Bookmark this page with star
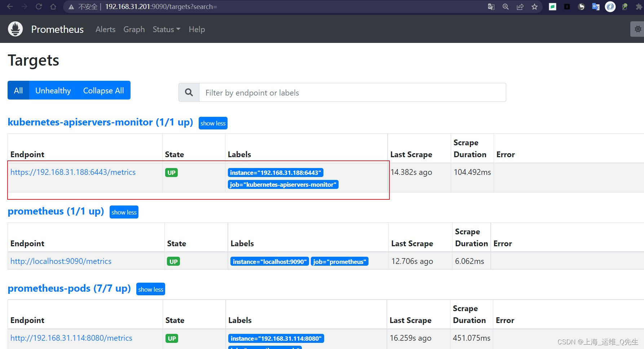644x349 pixels. click(534, 7)
